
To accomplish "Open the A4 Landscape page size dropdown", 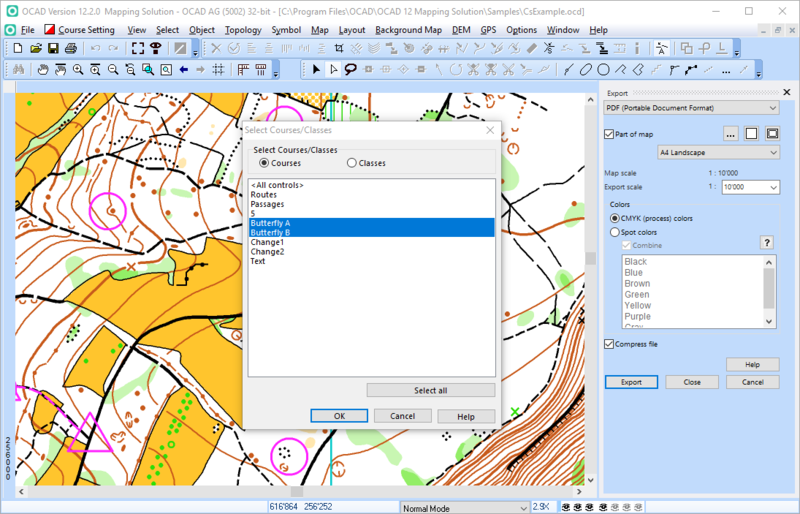I will point(718,153).
